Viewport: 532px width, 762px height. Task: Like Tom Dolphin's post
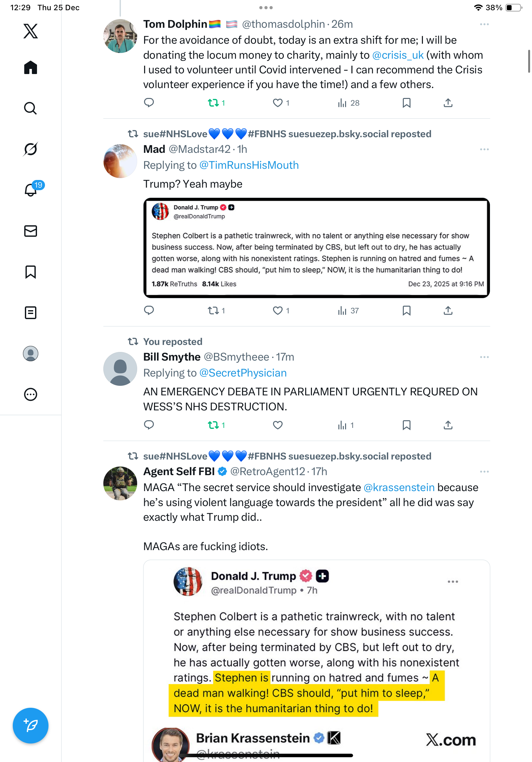coord(278,103)
